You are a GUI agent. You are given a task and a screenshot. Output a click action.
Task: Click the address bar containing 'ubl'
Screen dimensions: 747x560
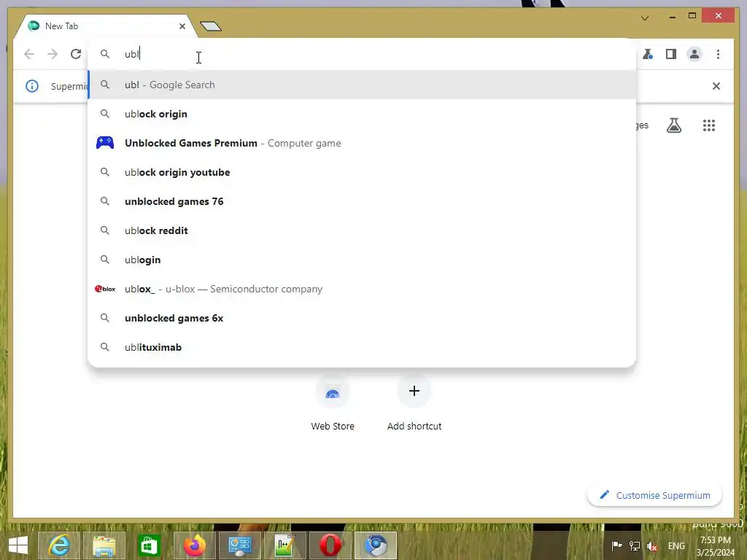point(362,54)
